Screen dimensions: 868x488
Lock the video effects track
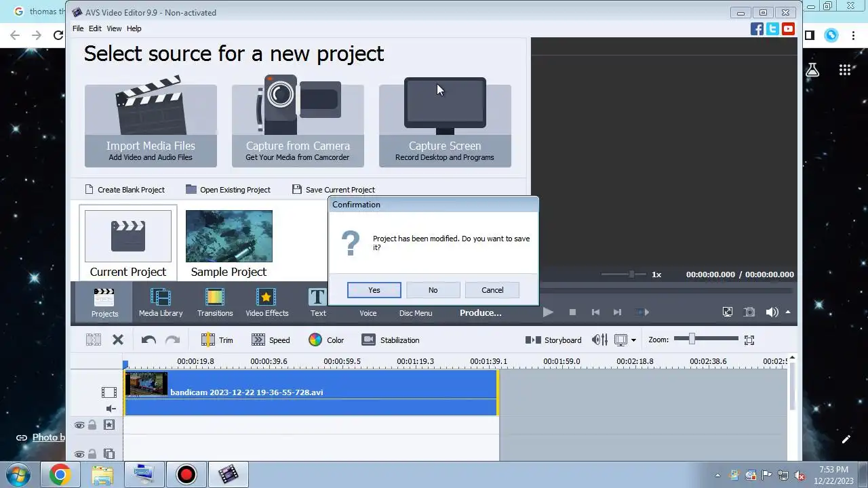point(92,426)
